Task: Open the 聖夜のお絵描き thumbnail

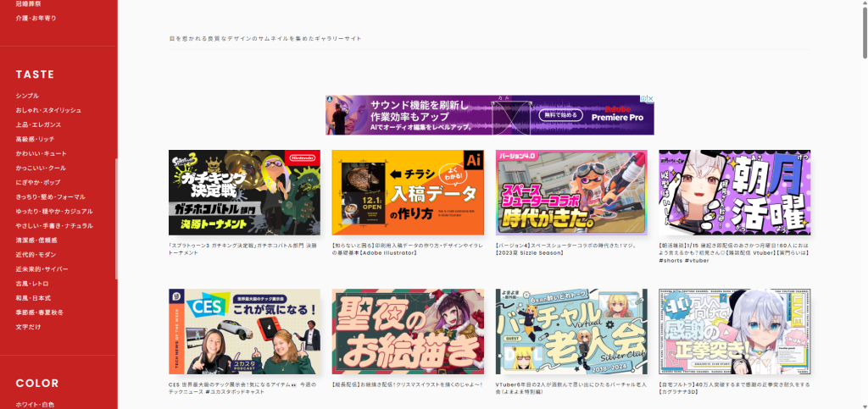Action: 408,331
